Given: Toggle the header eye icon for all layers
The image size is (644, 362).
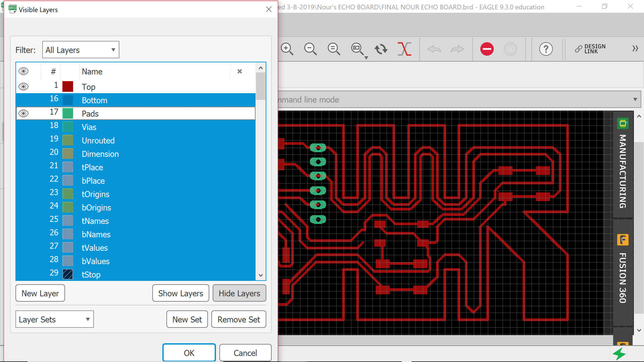Looking at the screenshot, I should (23, 71).
